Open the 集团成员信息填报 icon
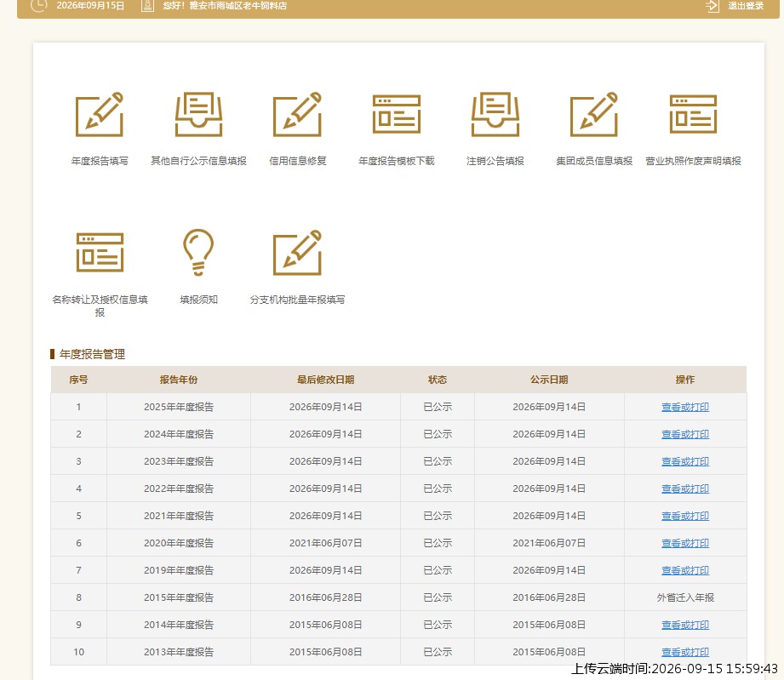Viewport: 784px width, 680px height. 594,115
